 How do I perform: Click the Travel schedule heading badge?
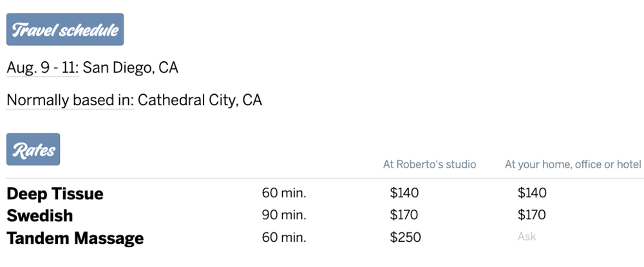coord(65,30)
